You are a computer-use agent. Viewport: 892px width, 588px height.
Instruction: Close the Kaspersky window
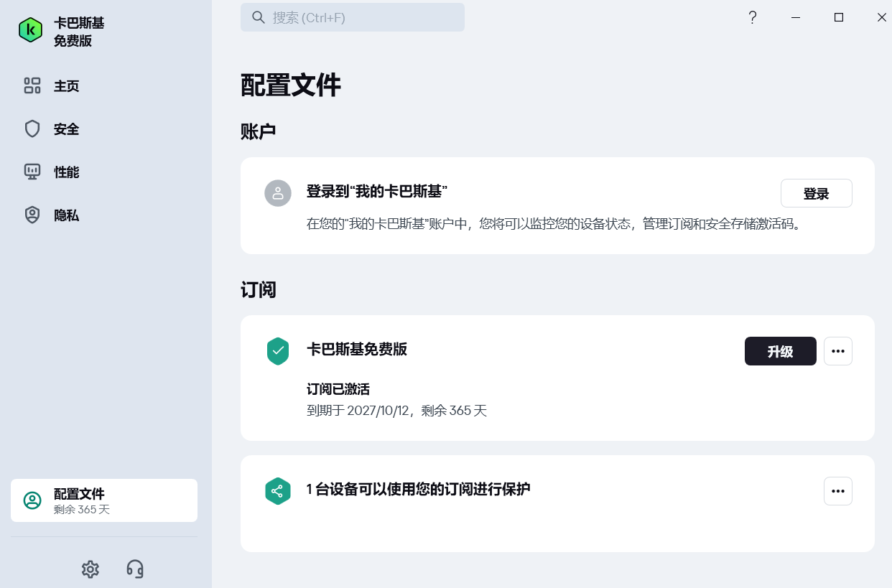tap(881, 17)
